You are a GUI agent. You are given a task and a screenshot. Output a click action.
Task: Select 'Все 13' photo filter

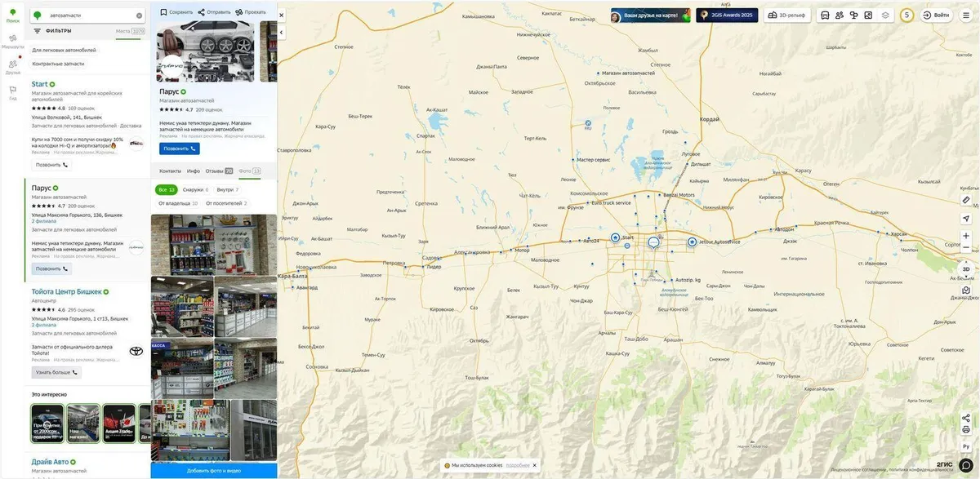pos(167,189)
